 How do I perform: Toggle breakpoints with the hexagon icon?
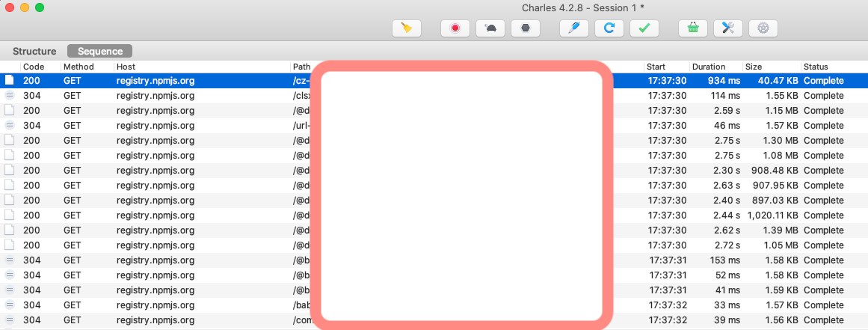coord(526,28)
